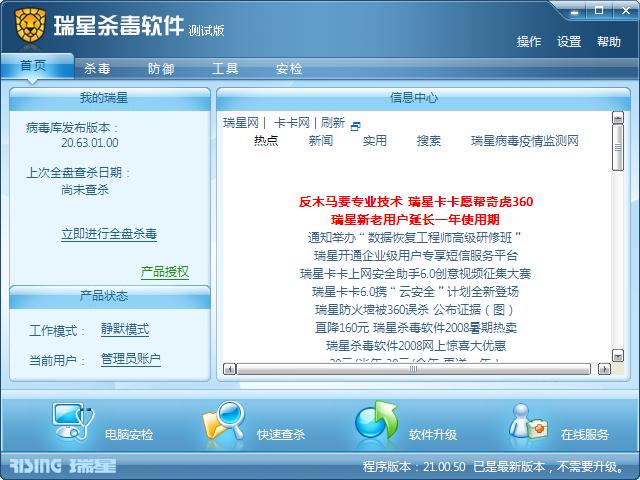Click the horizontal scrollbar right arrow
Image resolution: width=640 pixels, height=480 pixels.
pyautogui.click(x=604, y=369)
